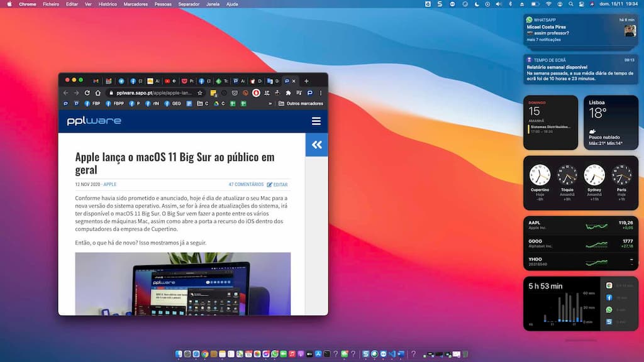Click the red Opera-style extension icon
This screenshot has width=644, height=362.
point(257,93)
